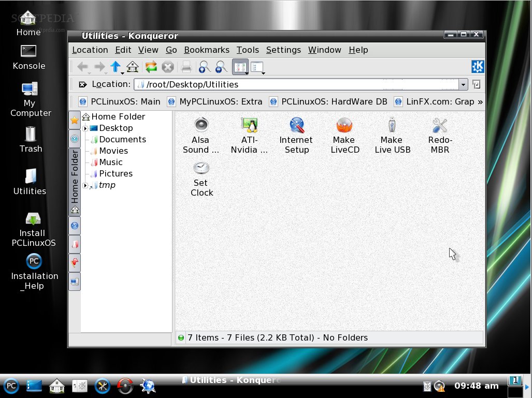
Task: Switch to Icon View mode
Action: point(239,67)
